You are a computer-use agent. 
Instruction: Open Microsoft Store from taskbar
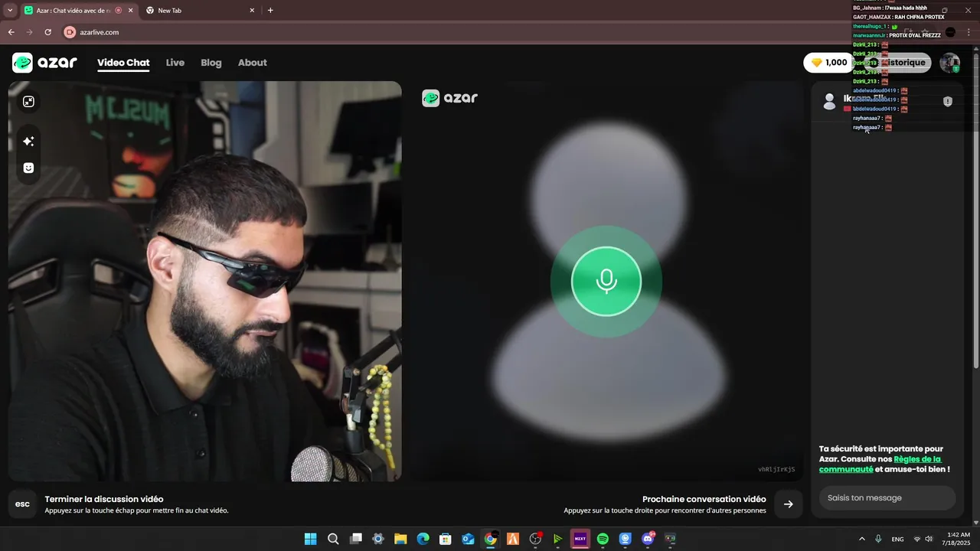click(x=445, y=539)
